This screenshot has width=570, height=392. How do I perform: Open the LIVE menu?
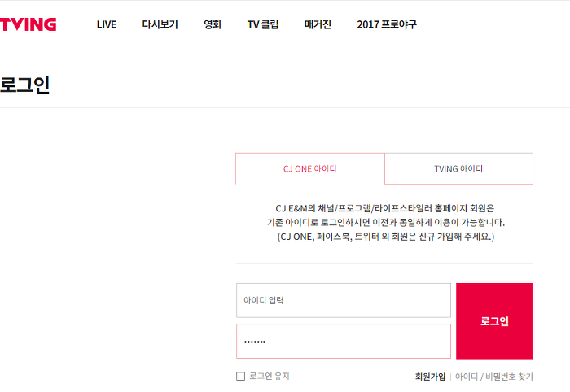coord(107,24)
